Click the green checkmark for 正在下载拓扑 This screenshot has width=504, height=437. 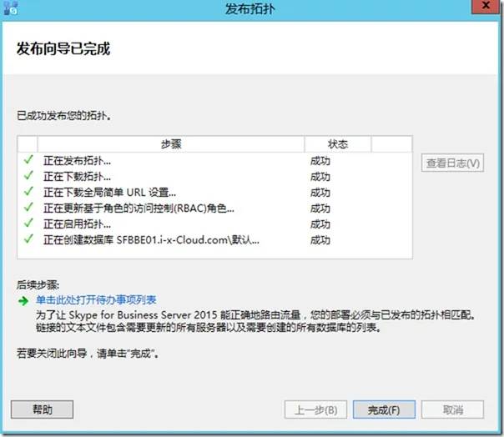point(28,175)
